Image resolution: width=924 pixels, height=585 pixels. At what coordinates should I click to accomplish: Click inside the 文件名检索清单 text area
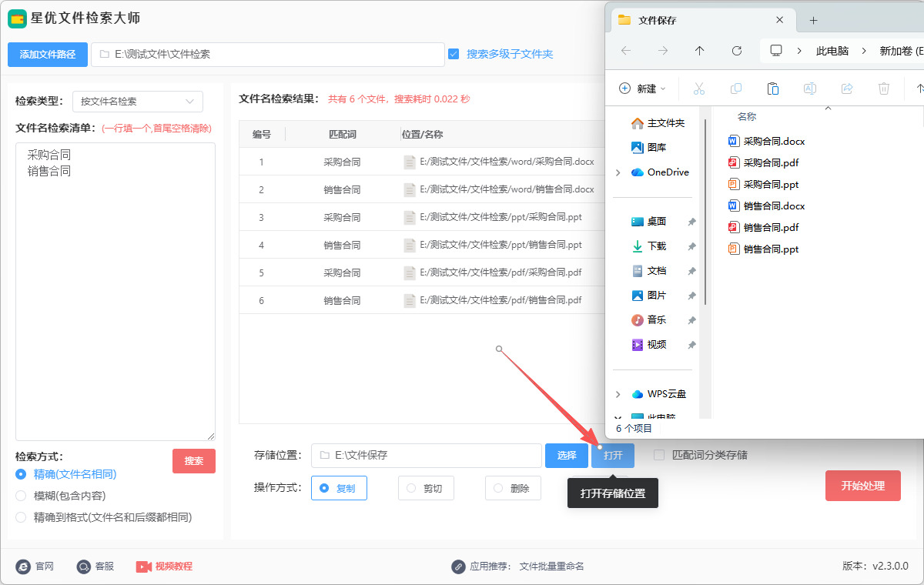(x=115, y=291)
